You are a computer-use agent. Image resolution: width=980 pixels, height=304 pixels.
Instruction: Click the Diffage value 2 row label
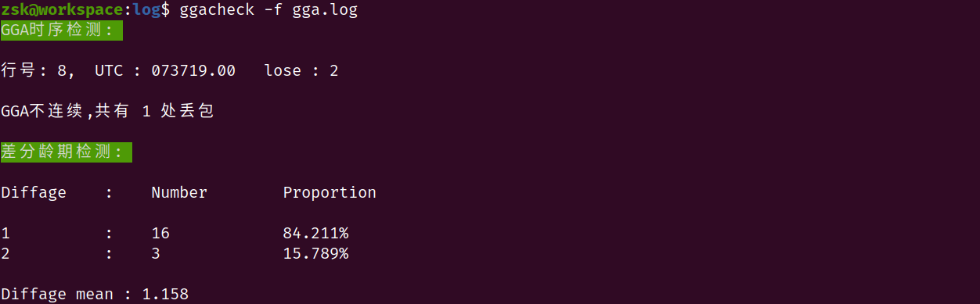(5, 253)
